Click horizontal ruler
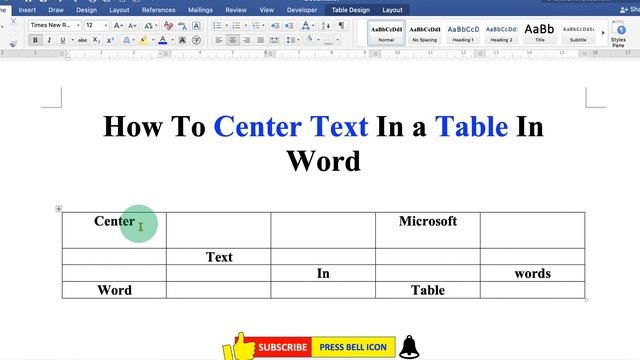This screenshot has height=360, width=640. pos(320,53)
